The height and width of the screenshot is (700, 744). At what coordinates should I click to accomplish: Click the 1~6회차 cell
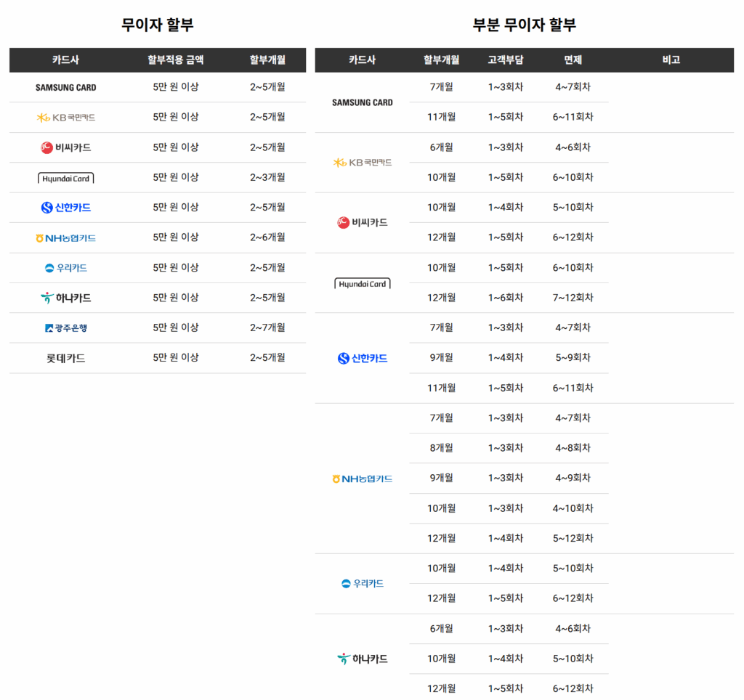[x=506, y=298]
